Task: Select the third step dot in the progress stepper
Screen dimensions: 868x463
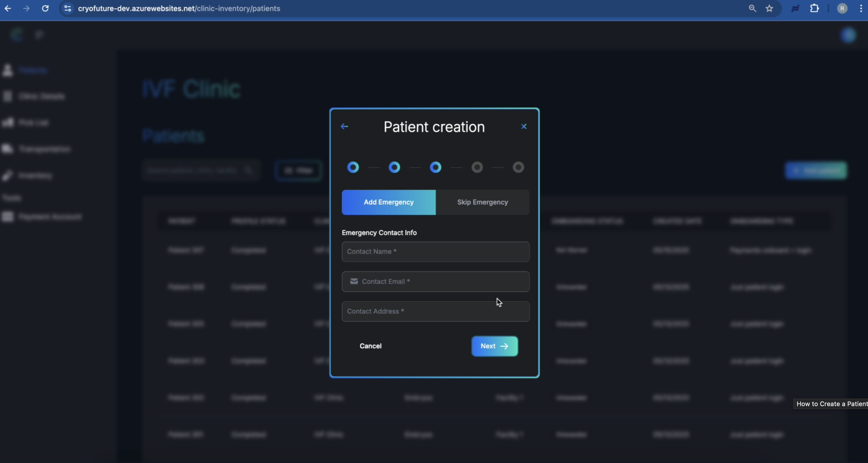Action: 435,167
